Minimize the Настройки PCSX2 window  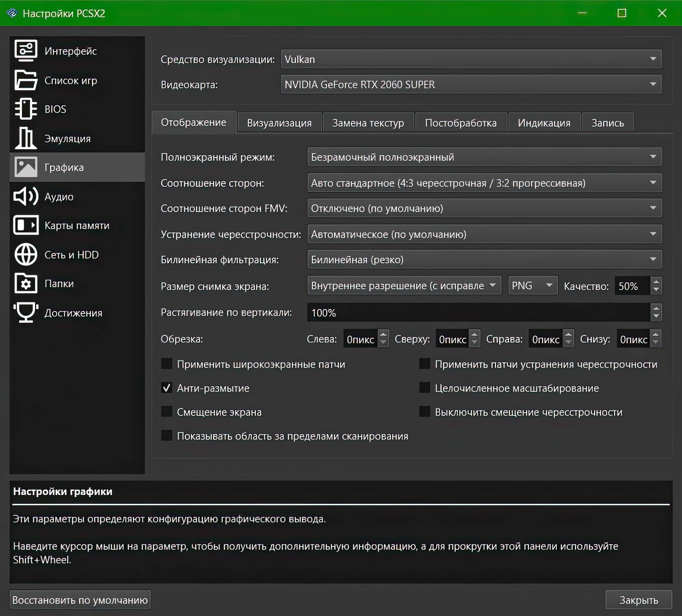pos(582,13)
